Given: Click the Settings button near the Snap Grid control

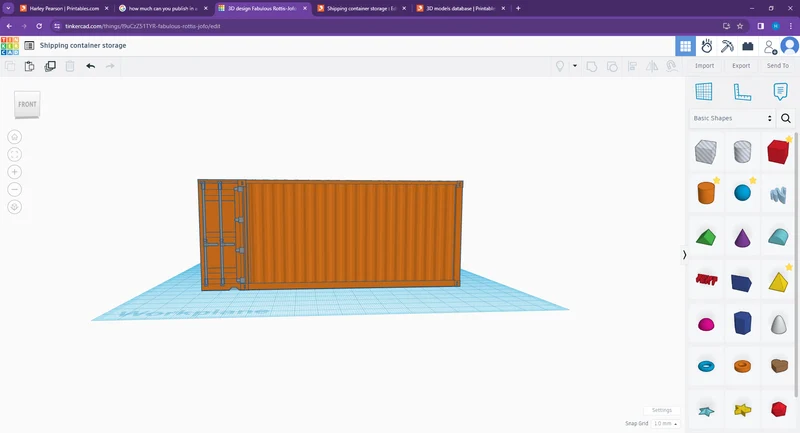Looking at the screenshot, I should (x=662, y=410).
